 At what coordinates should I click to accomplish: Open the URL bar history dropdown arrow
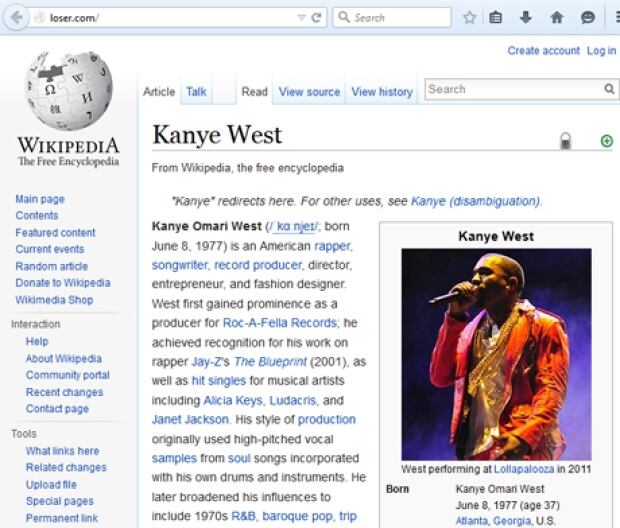tap(302, 17)
